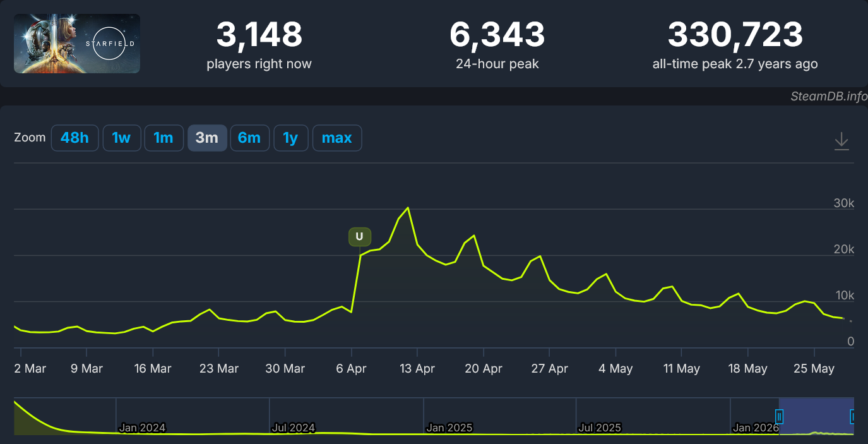Click Jan 2025 in the navigator timeline
Screen dimensions: 868x444
pos(449,428)
